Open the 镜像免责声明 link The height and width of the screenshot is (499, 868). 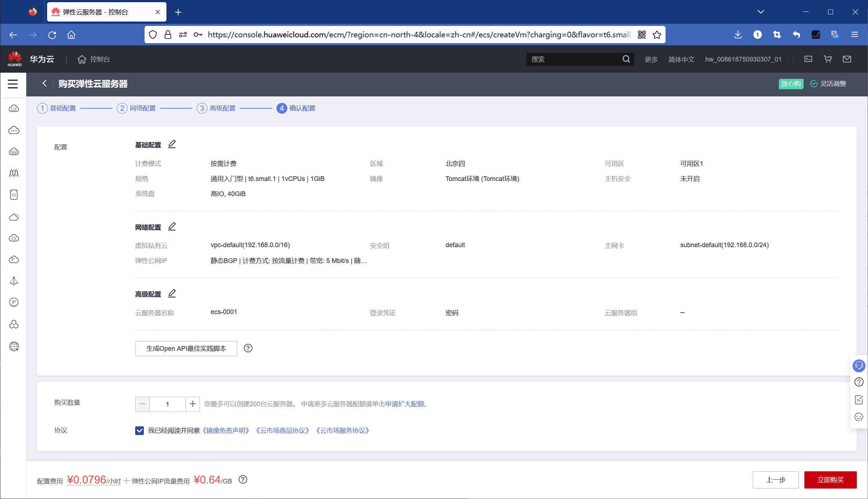point(226,431)
